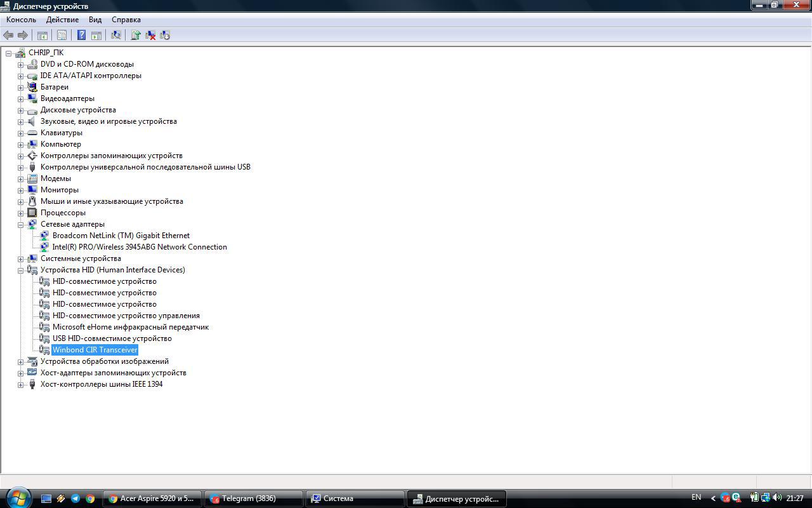
Task: Click the volume speaker icon in the system tray
Action: 776,498
